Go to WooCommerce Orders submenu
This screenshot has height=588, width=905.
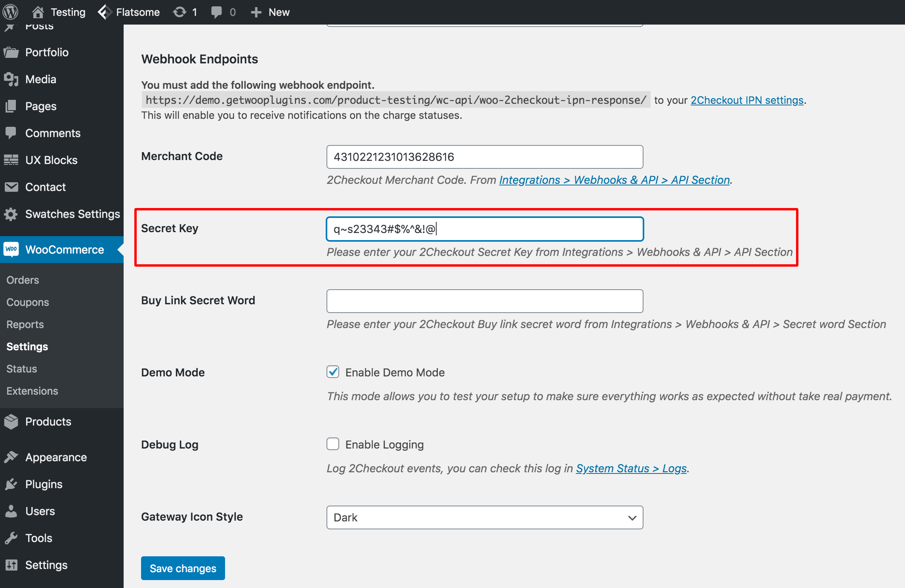click(x=23, y=280)
